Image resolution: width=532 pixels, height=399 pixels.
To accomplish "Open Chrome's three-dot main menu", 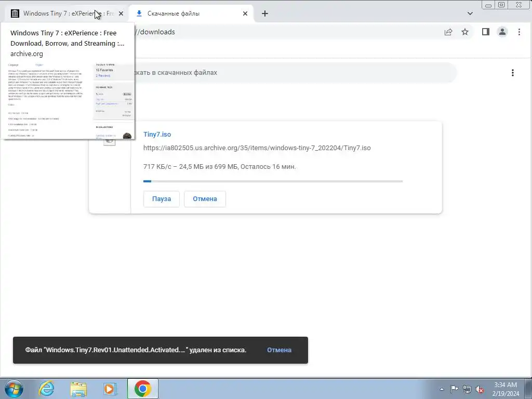I will point(519,32).
